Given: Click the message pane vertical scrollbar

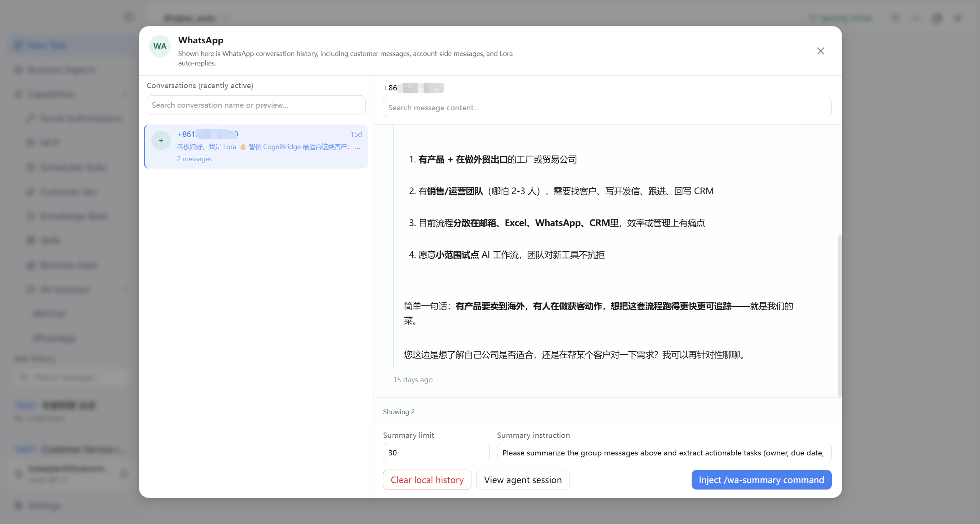Looking at the screenshot, I should click(x=840, y=316).
